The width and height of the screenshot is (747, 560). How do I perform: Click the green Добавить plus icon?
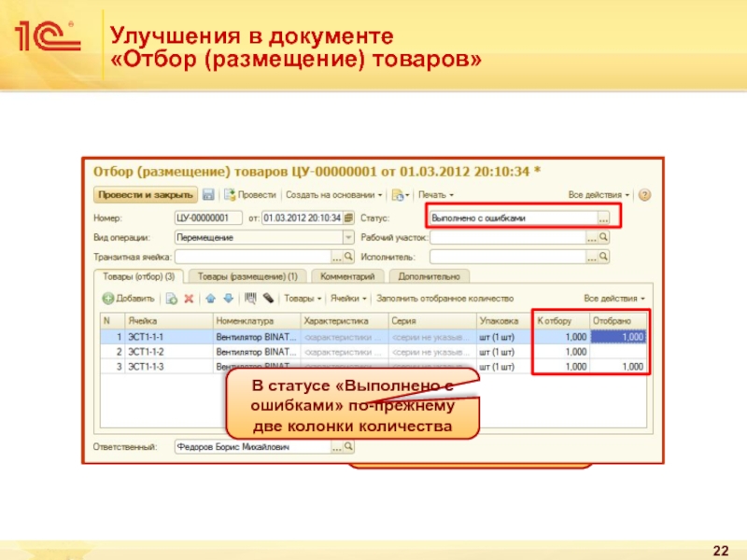coord(108,299)
